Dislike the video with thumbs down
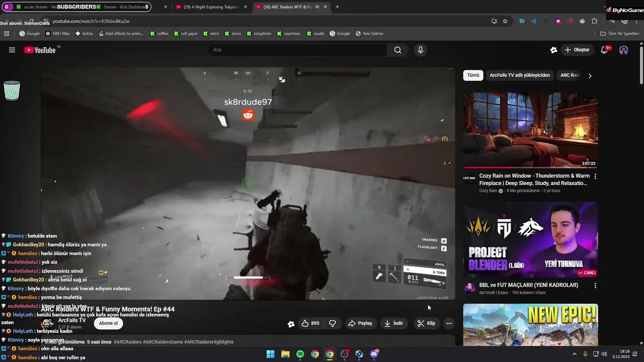Screen dimensions: 644x362 tap(333, 323)
